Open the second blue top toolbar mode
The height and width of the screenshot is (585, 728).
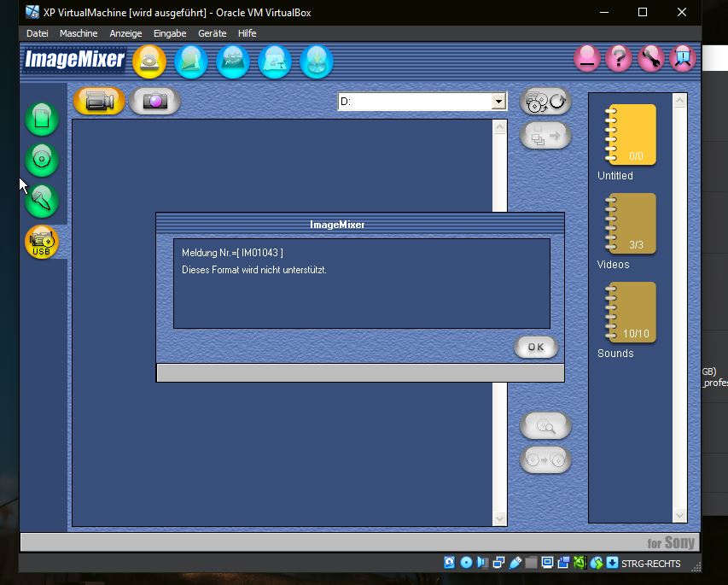tap(191, 61)
